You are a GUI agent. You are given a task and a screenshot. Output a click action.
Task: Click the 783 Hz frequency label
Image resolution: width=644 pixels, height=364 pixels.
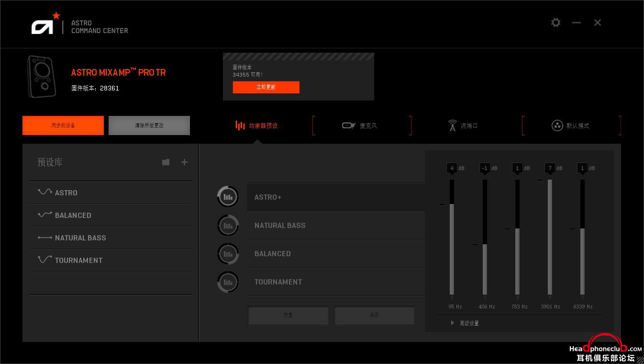pos(519,307)
